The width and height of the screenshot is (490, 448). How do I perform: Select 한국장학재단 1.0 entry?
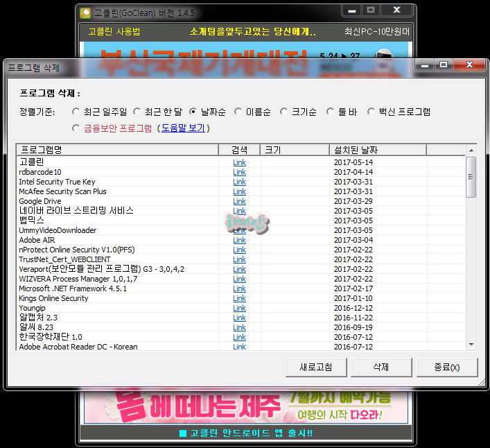[x=51, y=337]
